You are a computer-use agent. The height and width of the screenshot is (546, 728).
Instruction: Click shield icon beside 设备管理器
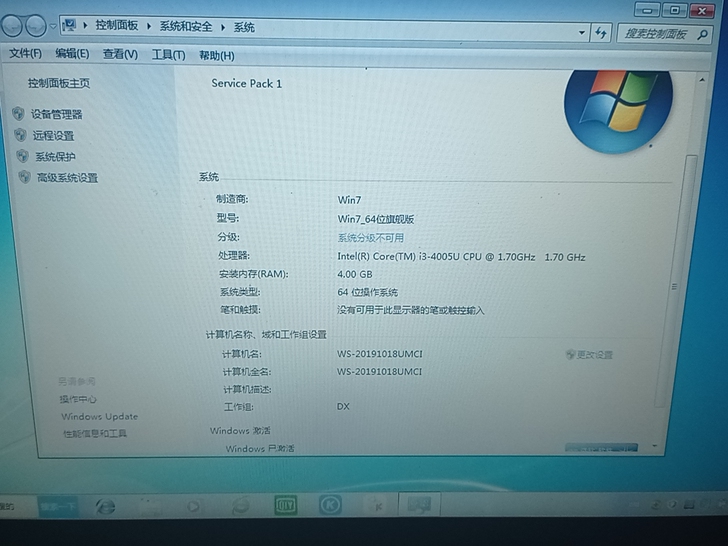[x=18, y=113]
